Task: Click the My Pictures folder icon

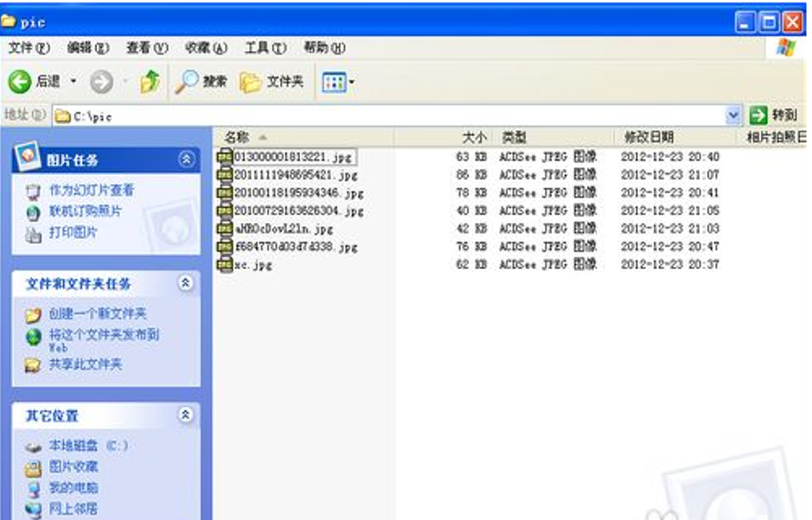Action: point(33,469)
